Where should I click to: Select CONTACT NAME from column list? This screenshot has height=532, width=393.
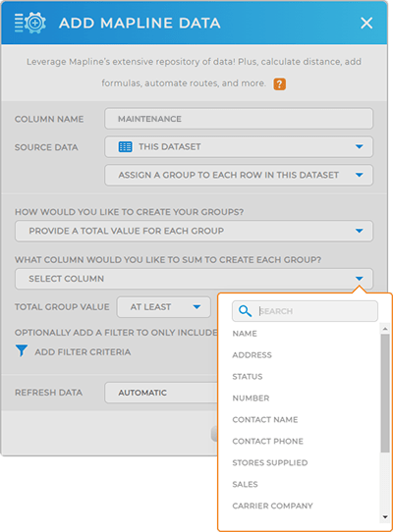pyautogui.click(x=265, y=420)
